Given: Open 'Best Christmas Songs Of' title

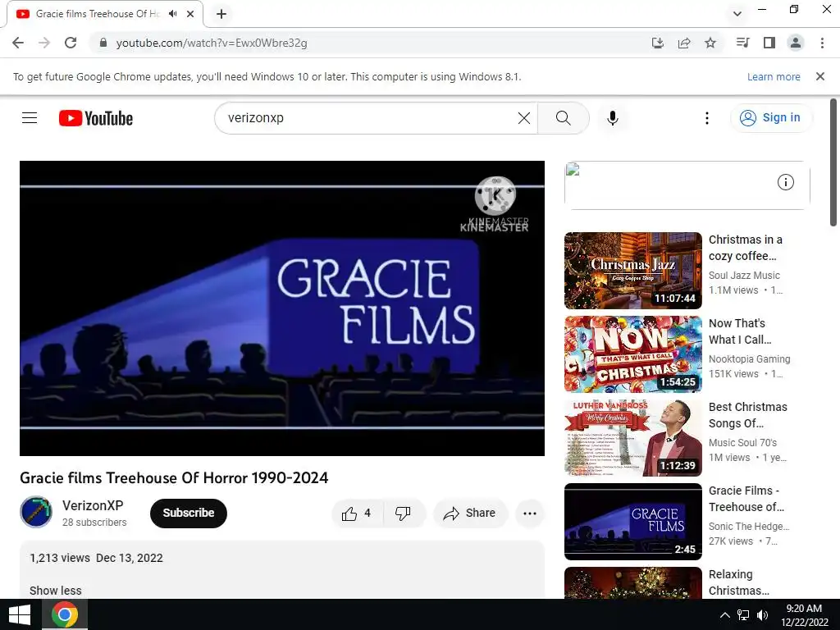Looking at the screenshot, I should click(x=748, y=415).
